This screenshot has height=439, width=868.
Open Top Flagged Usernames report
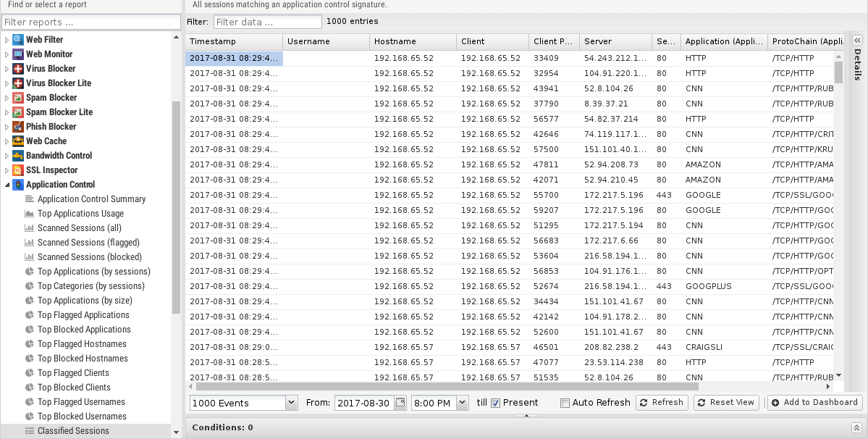(x=81, y=401)
